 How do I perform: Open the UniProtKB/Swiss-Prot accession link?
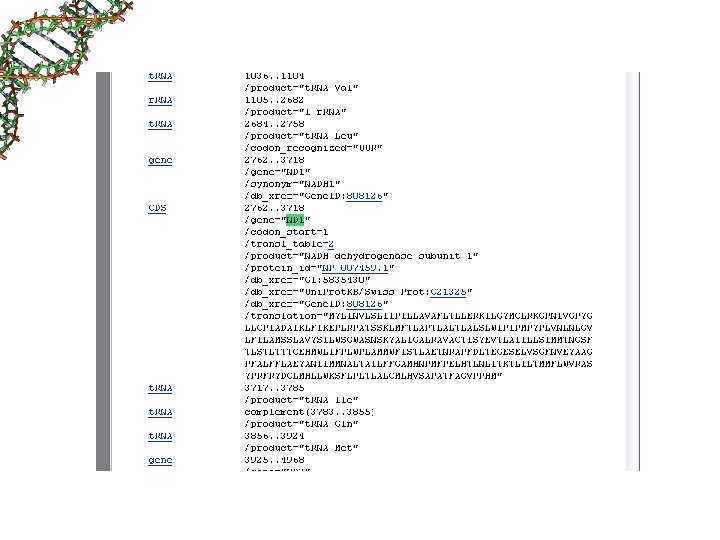[x=448, y=292]
